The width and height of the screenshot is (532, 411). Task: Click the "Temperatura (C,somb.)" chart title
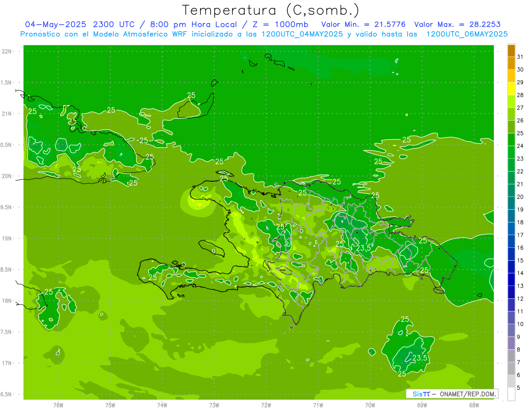(x=271, y=10)
